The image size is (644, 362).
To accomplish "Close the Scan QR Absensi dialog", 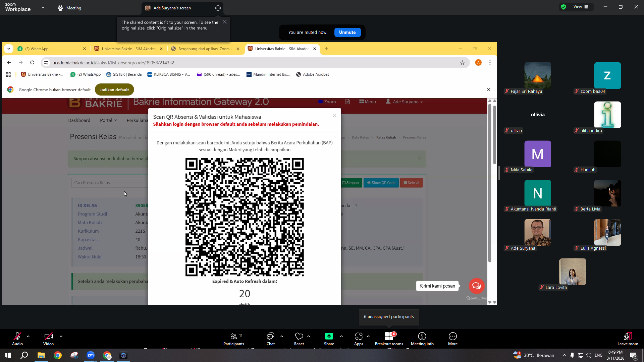I will click(334, 116).
